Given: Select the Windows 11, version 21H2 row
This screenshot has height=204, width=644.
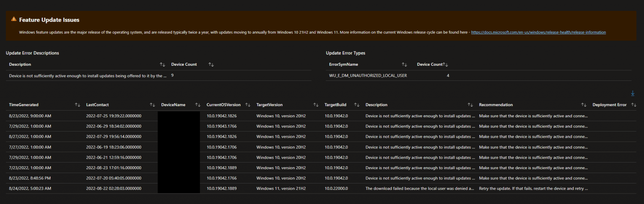Looking at the screenshot, I should [322, 189].
